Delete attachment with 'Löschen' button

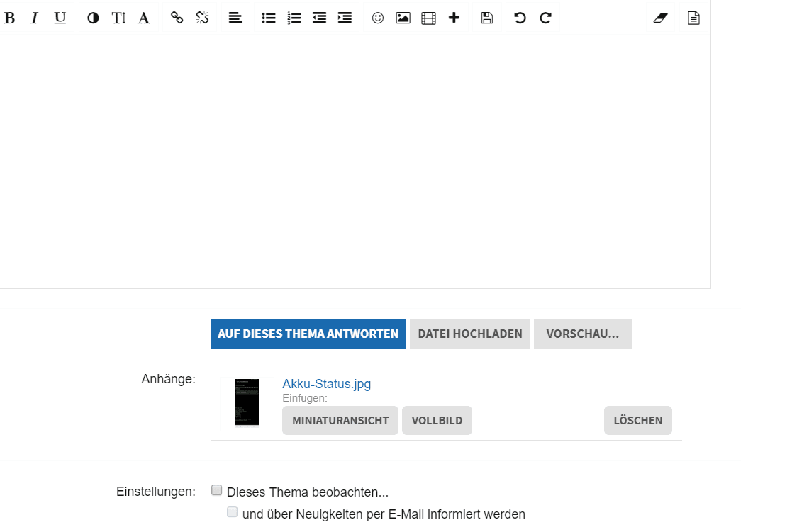(637, 420)
